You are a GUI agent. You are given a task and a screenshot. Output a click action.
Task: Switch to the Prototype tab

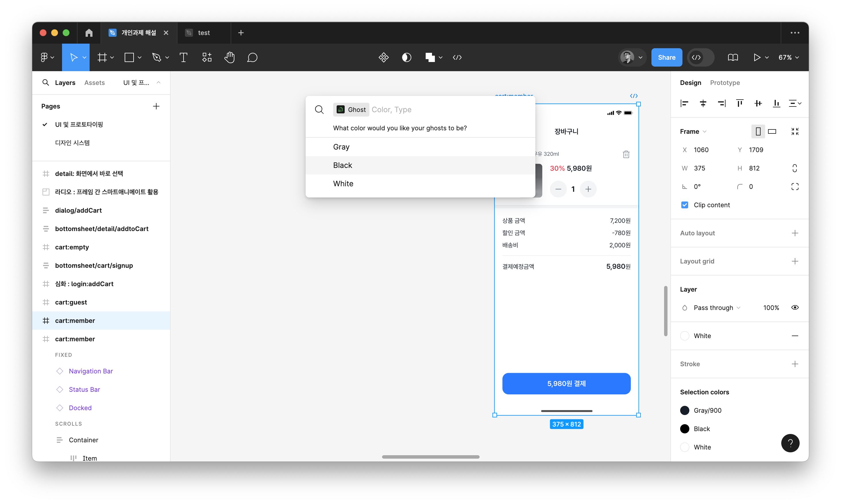[724, 83]
